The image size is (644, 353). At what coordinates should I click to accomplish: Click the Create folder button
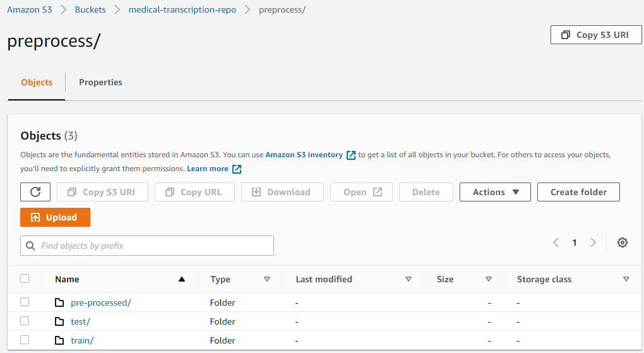[x=578, y=192]
